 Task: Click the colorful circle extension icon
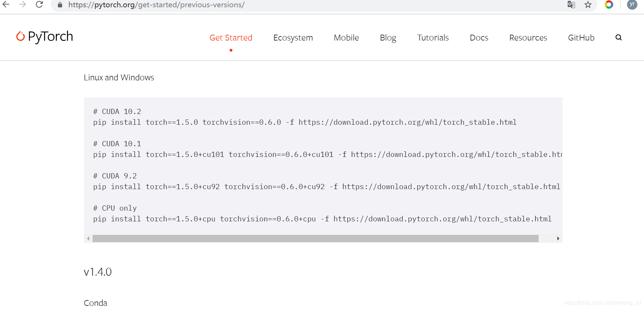[x=609, y=5]
